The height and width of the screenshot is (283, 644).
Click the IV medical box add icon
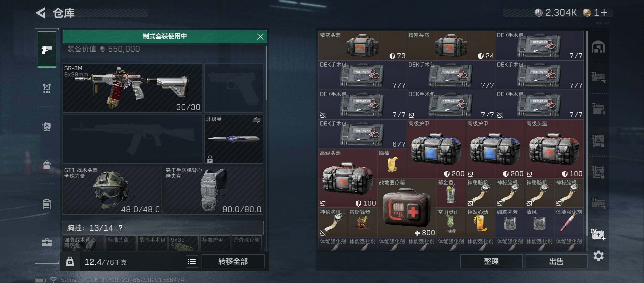tap(598, 235)
